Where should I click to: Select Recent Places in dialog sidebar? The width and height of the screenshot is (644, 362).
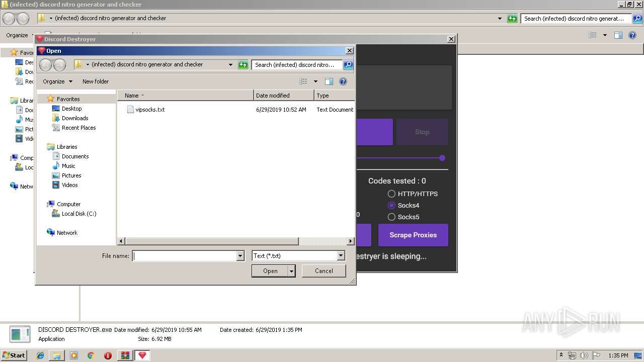point(78,128)
